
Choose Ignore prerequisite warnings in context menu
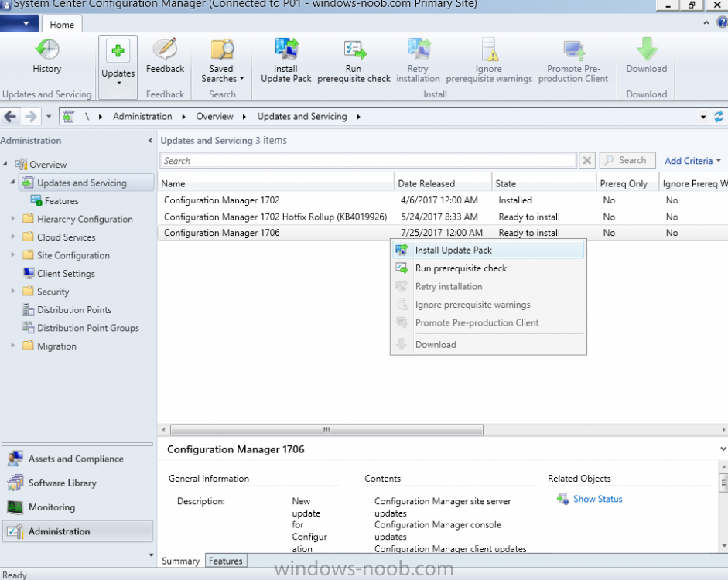[x=488, y=305]
